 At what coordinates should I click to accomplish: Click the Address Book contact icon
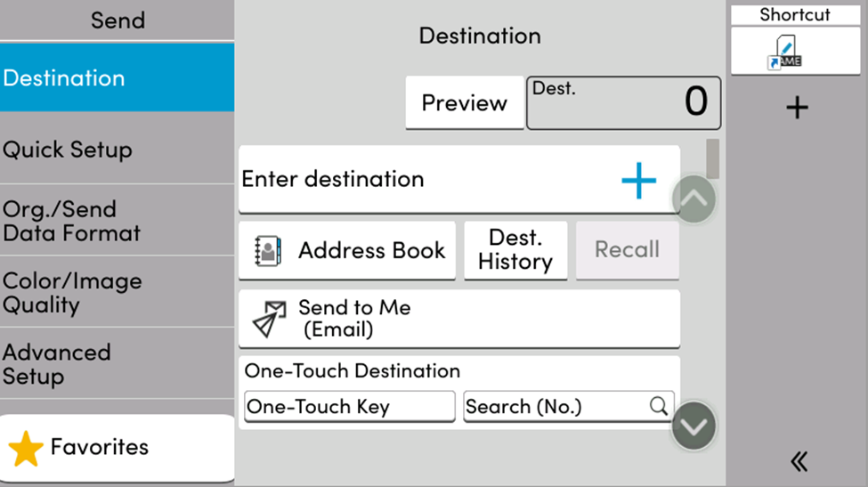[x=268, y=251]
